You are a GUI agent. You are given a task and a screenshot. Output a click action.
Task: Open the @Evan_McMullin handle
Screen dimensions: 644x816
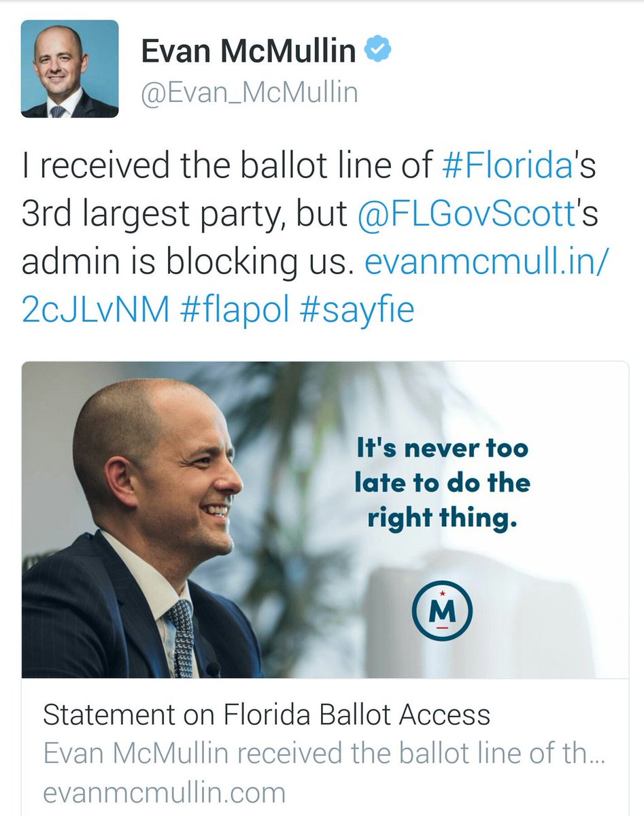point(249,92)
